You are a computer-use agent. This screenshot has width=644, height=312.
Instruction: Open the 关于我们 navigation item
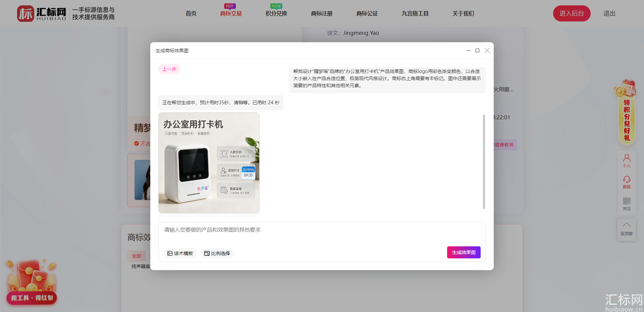pyautogui.click(x=463, y=13)
